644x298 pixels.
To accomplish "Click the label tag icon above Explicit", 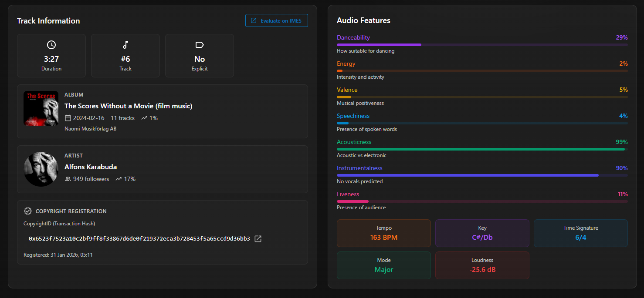I will pos(200,45).
